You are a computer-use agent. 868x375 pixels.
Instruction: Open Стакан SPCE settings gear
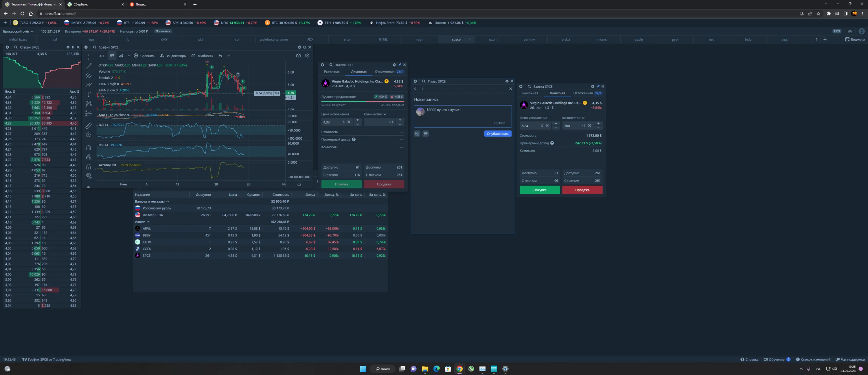pyautogui.click(x=68, y=47)
